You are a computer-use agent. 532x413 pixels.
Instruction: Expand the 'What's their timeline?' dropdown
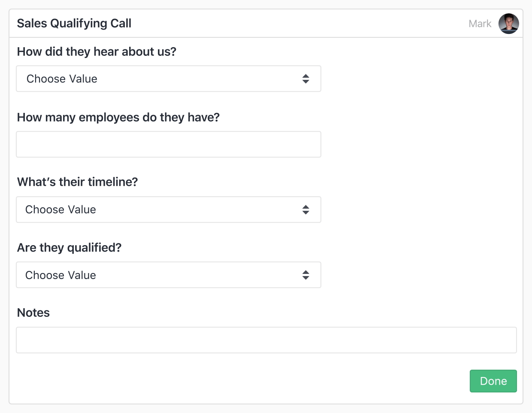(x=169, y=210)
